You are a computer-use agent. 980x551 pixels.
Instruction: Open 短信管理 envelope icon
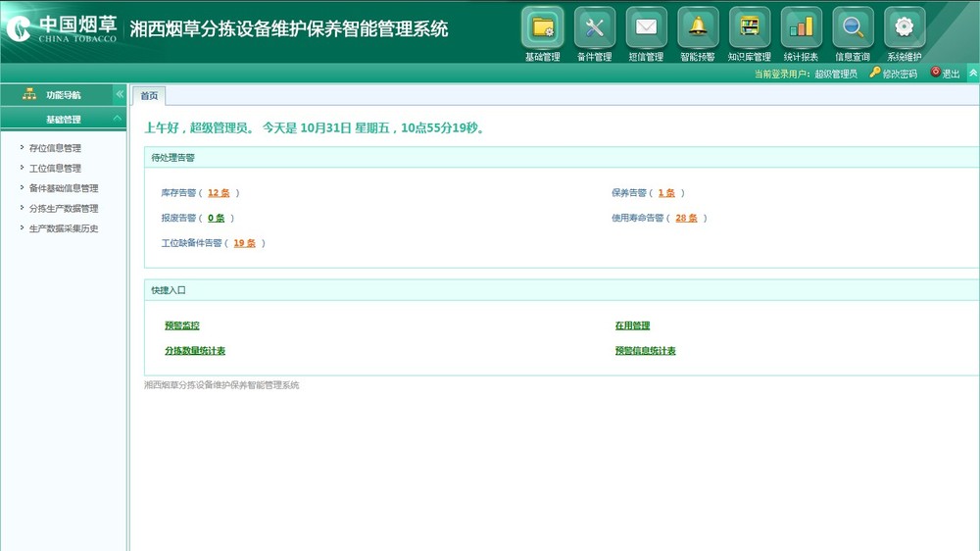(x=646, y=27)
